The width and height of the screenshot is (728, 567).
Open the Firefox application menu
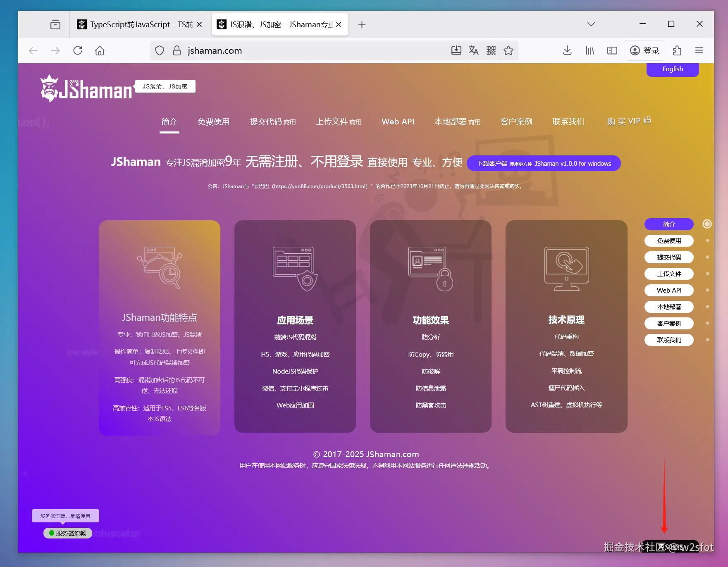pos(699,50)
